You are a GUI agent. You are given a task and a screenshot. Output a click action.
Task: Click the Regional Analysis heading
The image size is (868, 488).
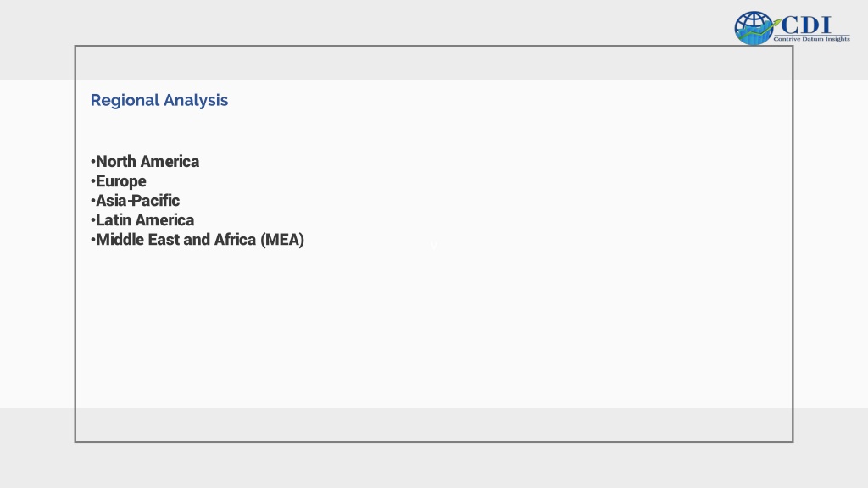pos(159,100)
